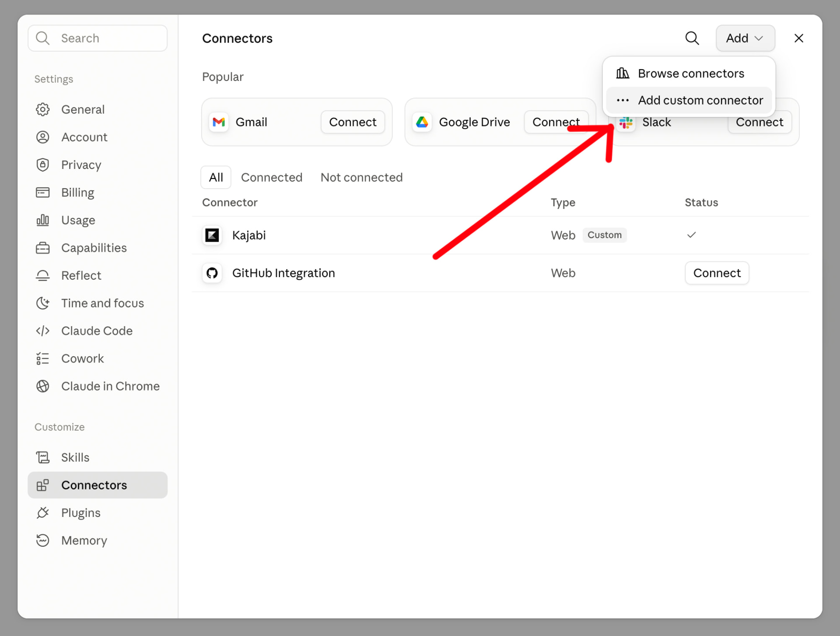This screenshot has height=636, width=840.
Task: Go to Billing settings
Action: pos(98,193)
